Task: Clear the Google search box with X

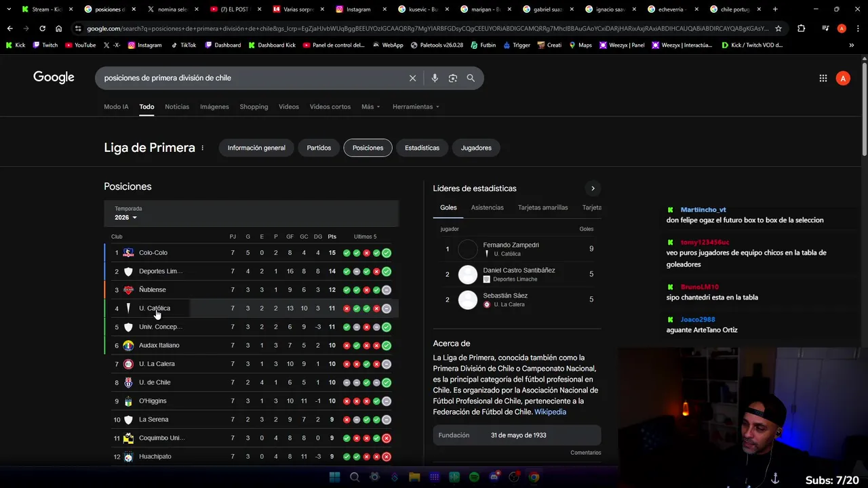Action: (412, 78)
